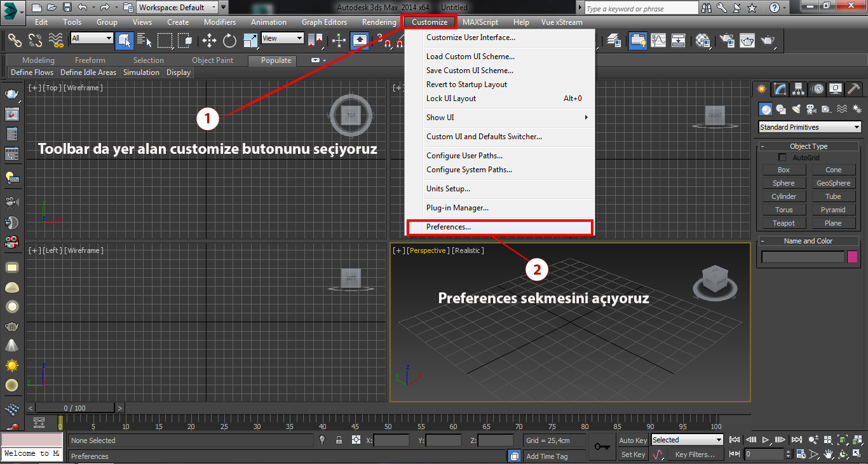Choose Preferences... from Customize menu

coord(499,227)
